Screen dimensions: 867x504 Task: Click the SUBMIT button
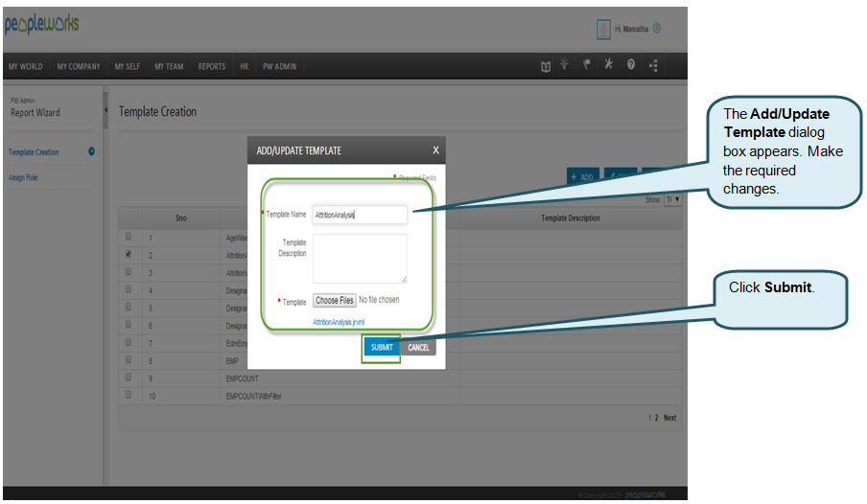pyautogui.click(x=382, y=347)
